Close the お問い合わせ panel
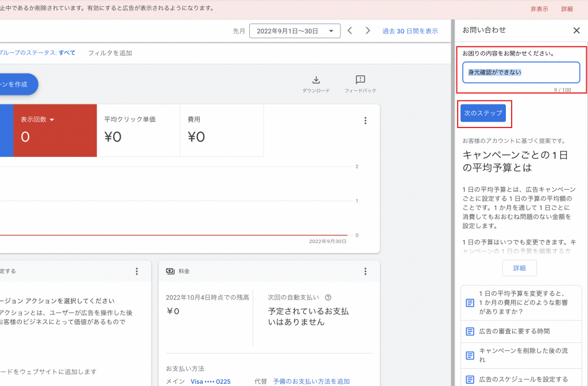 click(x=577, y=30)
